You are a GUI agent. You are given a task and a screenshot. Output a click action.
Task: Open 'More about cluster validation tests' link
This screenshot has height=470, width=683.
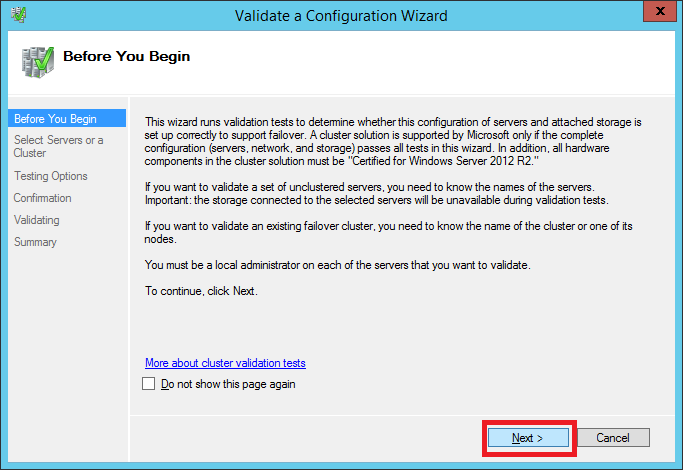click(x=225, y=363)
